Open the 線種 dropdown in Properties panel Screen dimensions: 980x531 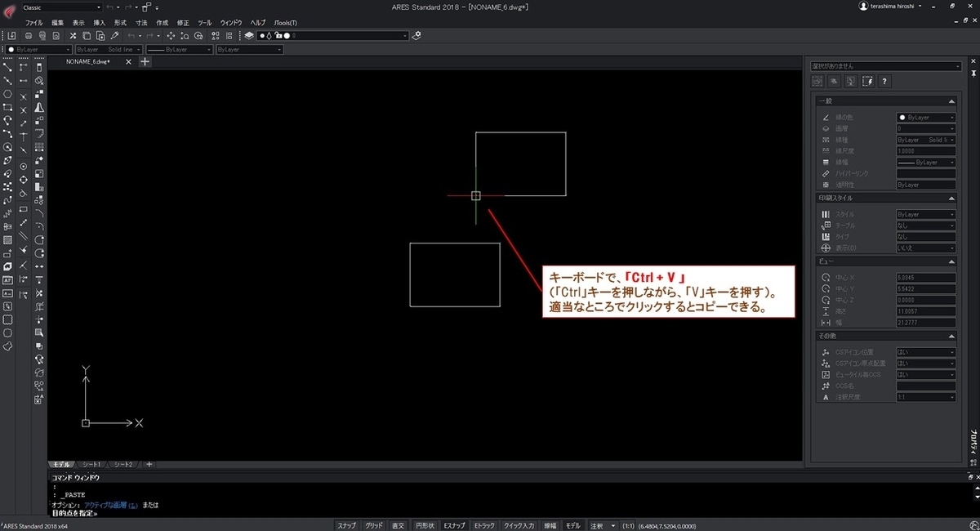[x=926, y=140]
